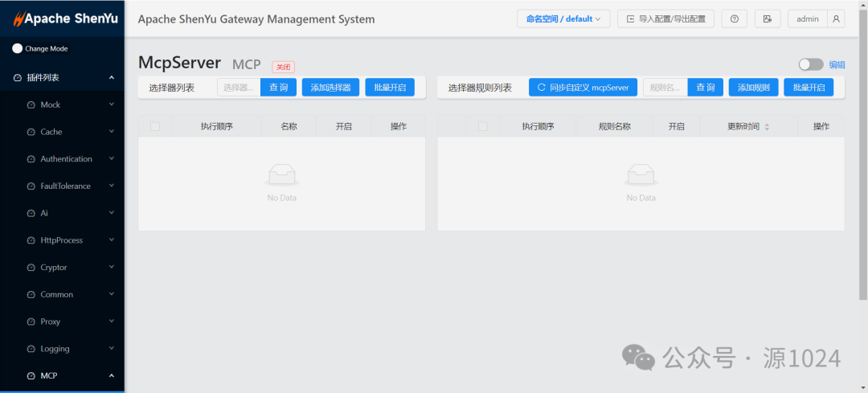Click the dashboard icon beside 插件列表
868x393 pixels.
[x=18, y=77]
